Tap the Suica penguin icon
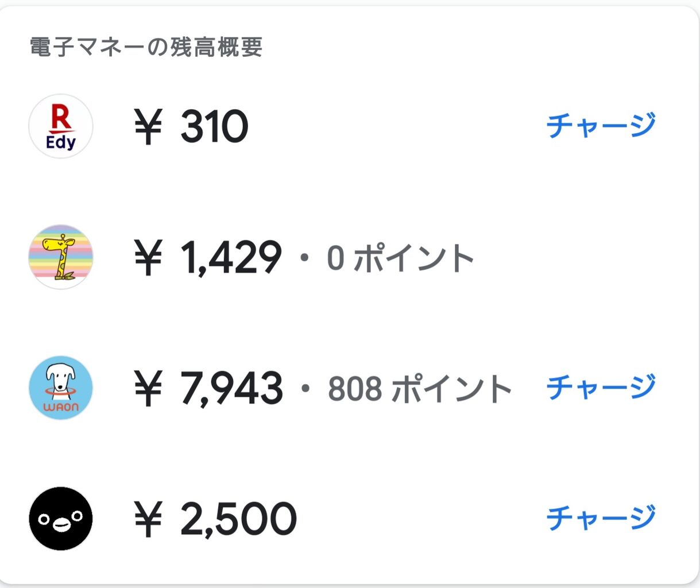 [61, 519]
